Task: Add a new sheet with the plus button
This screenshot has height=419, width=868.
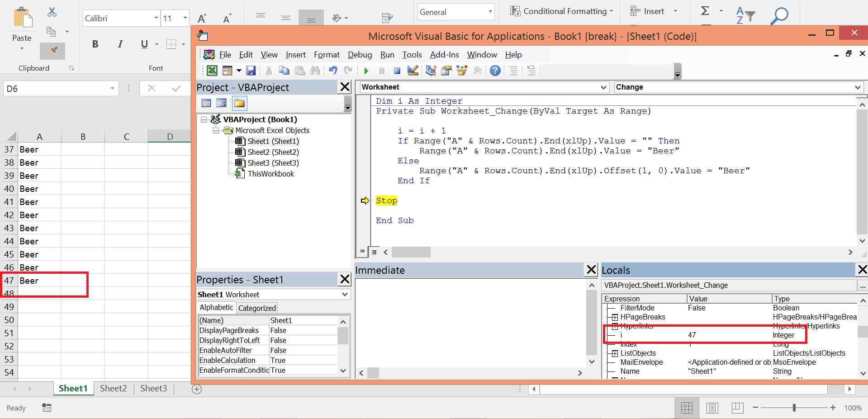Action: [x=197, y=389]
